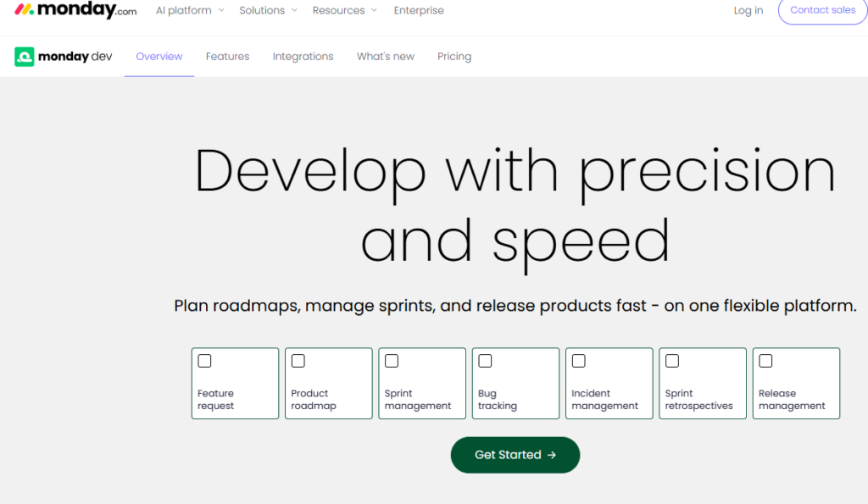Toggle the Incident management checkbox
The width and height of the screenshot is (868, 504).
[x=578, y=361]
